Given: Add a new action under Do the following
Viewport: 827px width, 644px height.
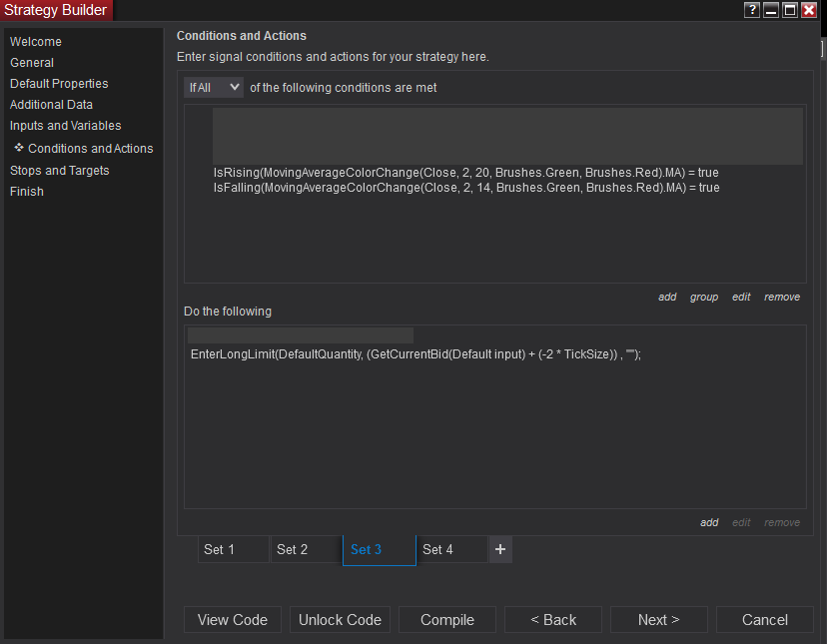Looking at the screenshot, I should click(709, 522).
